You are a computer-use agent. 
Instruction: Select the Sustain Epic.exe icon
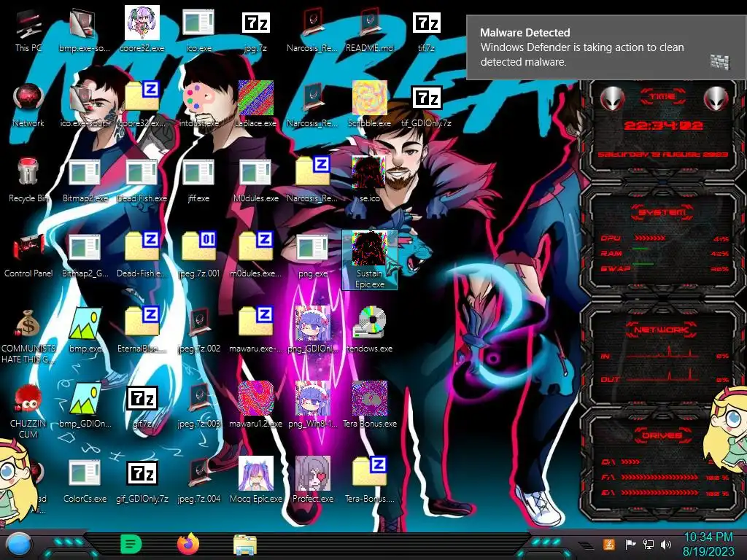(x=369, y=260)
